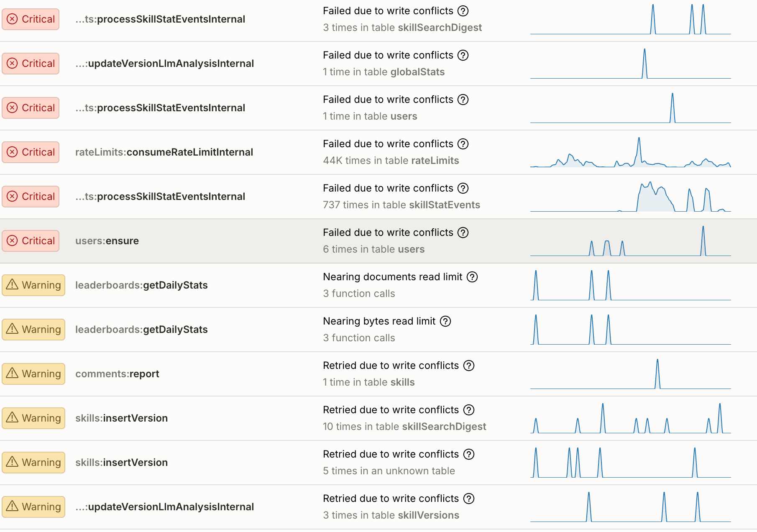This screenshot has height=532, width=757.
Task: Click the Critical badge for consumeRateLimitInternal
Action: click(31, 152)
